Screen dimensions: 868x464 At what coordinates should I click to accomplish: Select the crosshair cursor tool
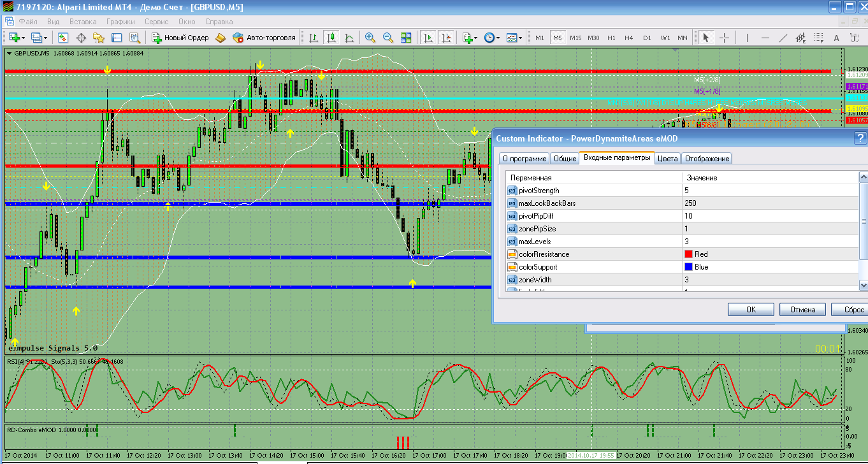(724, 38)
